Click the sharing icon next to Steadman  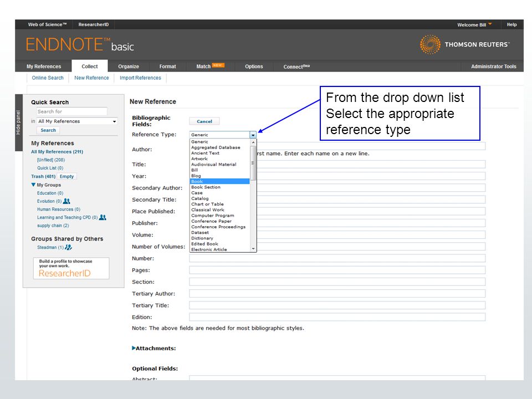tap(68, 247)
